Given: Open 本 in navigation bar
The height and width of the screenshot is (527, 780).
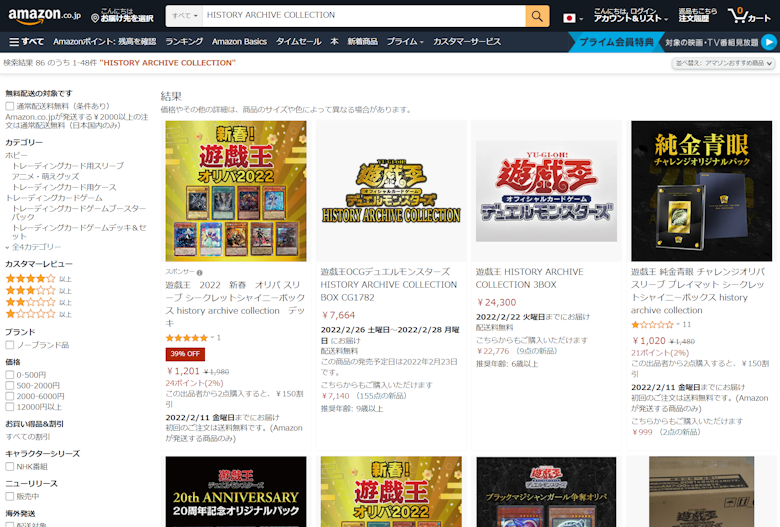Looking at the screenshot, I should (x=334, y=42).
